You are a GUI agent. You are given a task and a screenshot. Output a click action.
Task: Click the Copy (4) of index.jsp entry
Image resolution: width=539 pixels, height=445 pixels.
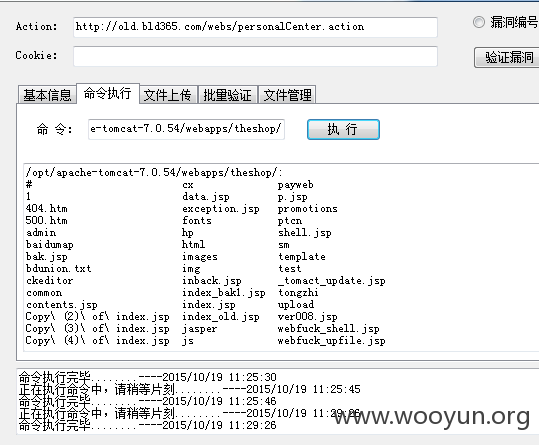point(97,341)
